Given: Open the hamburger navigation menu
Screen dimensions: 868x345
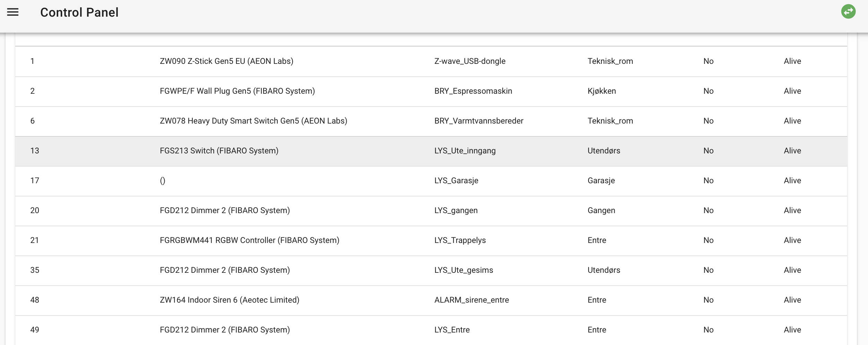Looking at the screenshot, I should 13,12.
